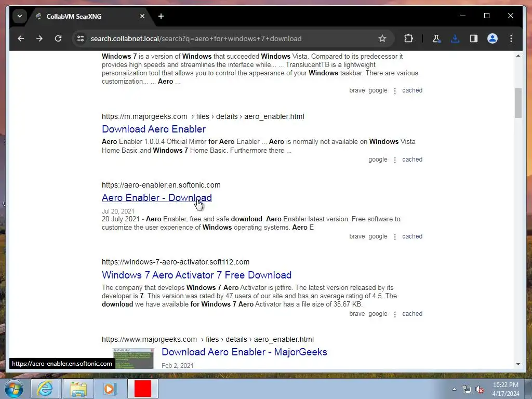Image resolution: width=532 pixels, height=399 pixels.
Task: Open the Extensions puzzle icon
Action: tap(409, 38)
